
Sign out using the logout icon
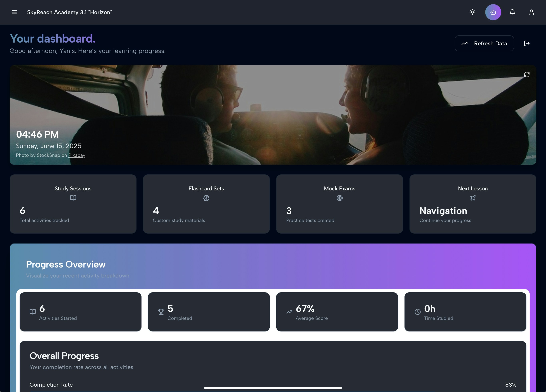tap(527, 43)
